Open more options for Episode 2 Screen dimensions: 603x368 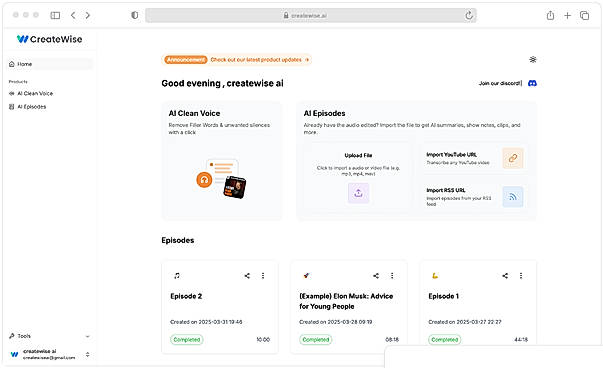tap(263, 276)
